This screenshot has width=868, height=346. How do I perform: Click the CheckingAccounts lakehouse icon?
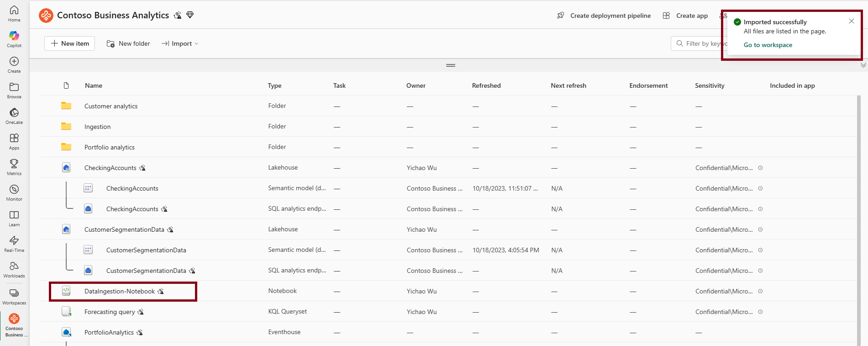pyautogui.click(x=66, y=168)
